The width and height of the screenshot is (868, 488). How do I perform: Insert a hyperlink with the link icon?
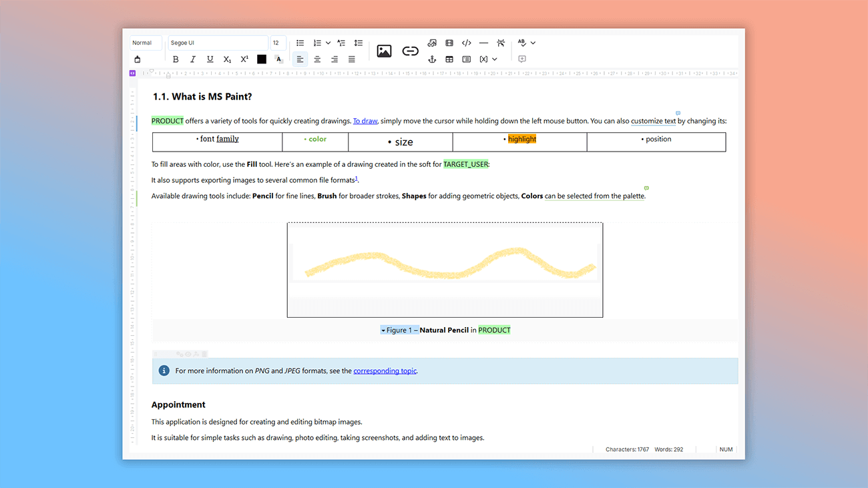click(409, 51)
